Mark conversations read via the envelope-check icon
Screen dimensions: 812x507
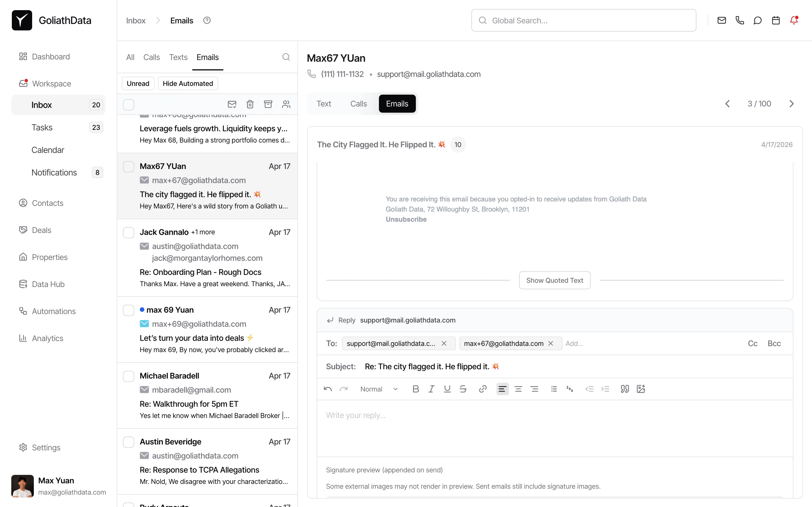tap(232, 104)
